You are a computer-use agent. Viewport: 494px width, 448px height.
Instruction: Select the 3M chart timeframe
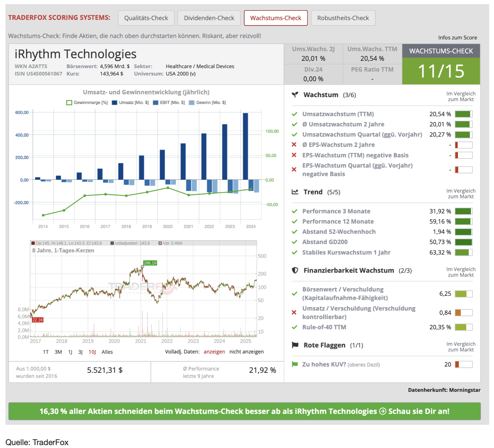coord(58,352)
